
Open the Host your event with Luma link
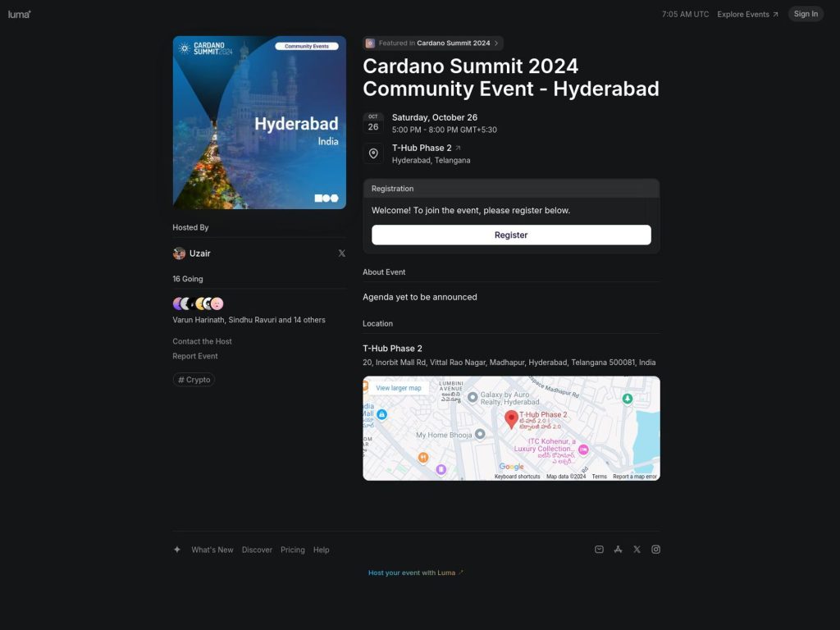pos(415,573)
